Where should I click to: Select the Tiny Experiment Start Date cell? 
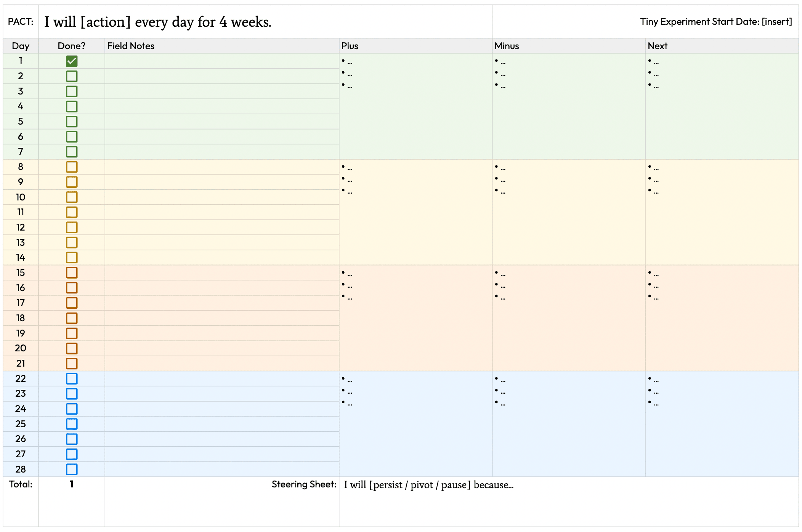pos(645,22)
